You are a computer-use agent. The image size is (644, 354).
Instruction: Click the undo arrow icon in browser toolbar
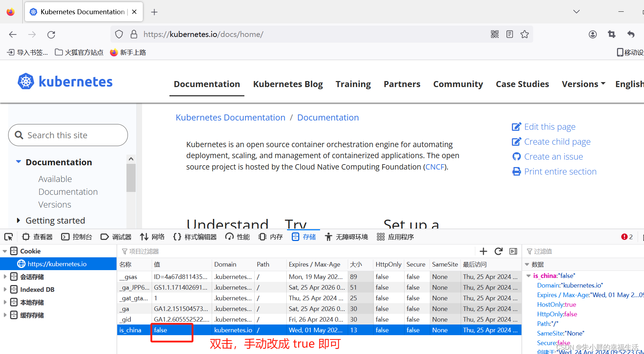coord(631,34)
